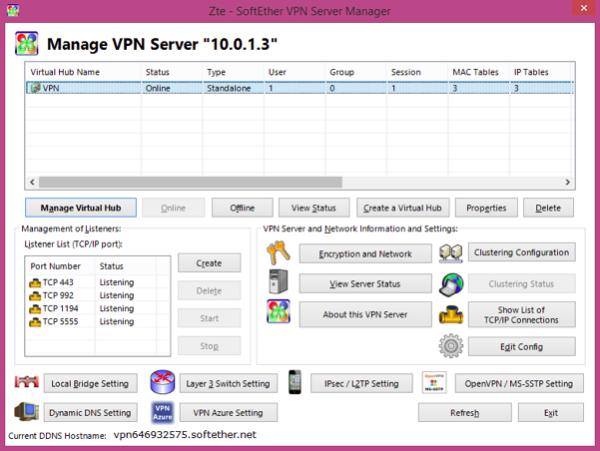This screenshot has width=600, height=451.
Task: Open Dynamic DNS Setting
Action: click(90, 412)
